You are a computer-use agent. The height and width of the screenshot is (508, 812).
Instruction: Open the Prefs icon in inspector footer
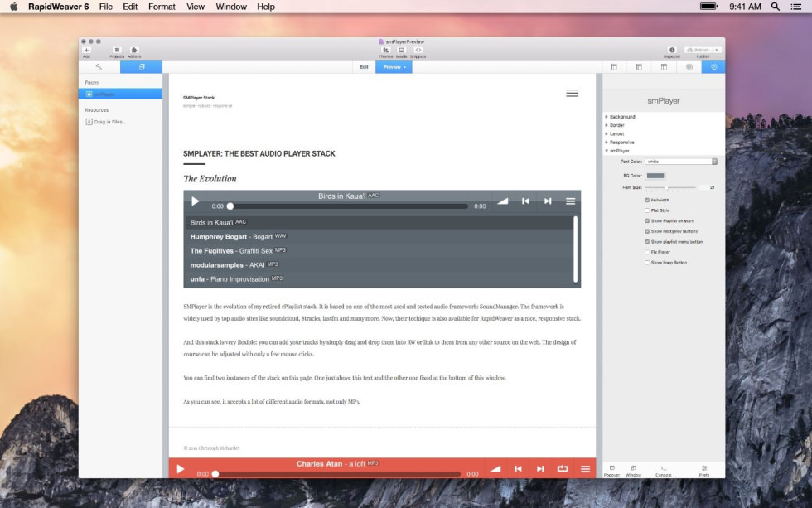point(704,470)
